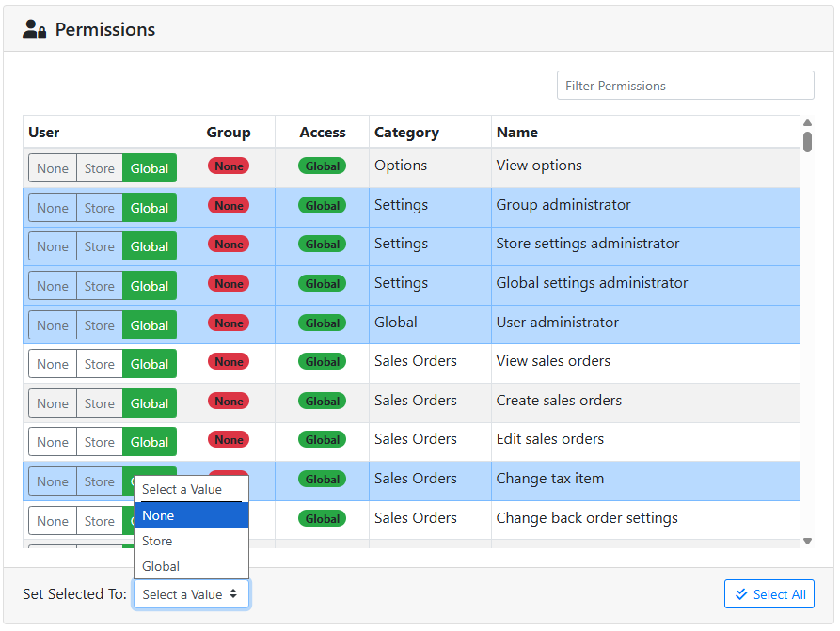Click the scrollbar down arrow
This screenshot has height=631, width=840.
(x=807, y=541)
